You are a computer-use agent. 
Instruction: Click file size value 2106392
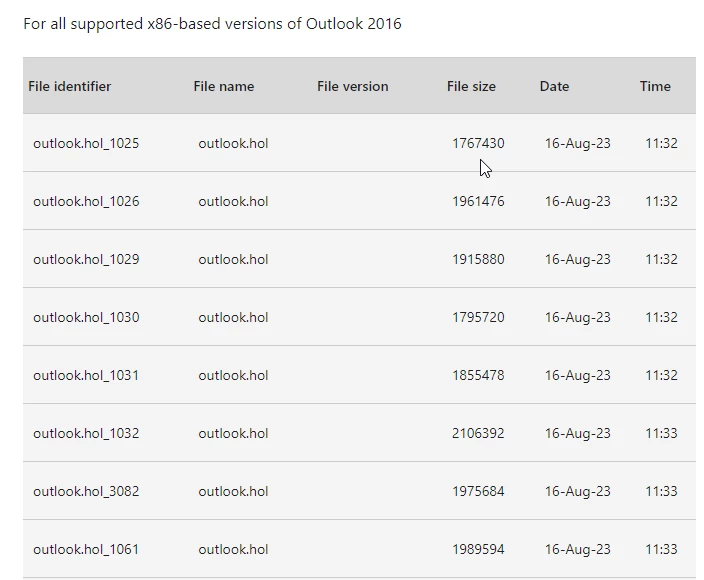coord(478,433)
